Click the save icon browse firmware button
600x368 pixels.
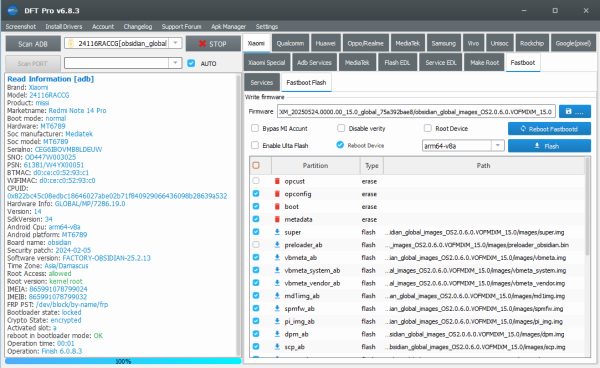574,111
